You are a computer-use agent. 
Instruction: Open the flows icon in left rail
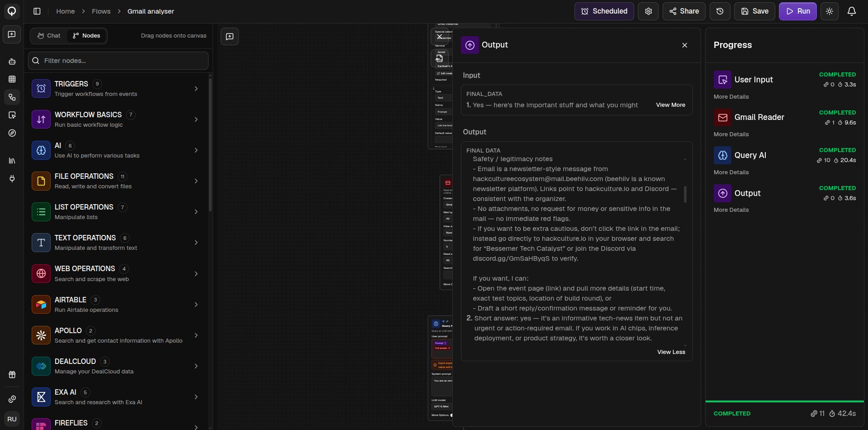[x=12, y=97]
